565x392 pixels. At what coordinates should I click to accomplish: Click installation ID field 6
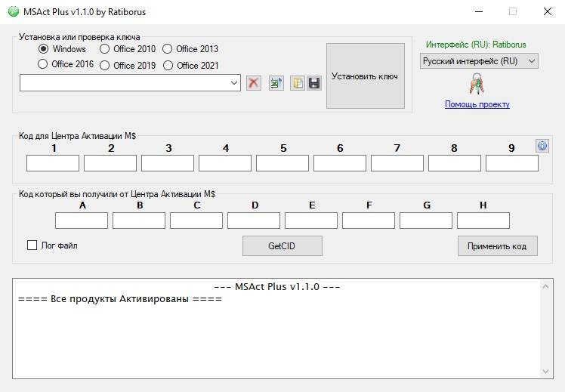[340, 163]
